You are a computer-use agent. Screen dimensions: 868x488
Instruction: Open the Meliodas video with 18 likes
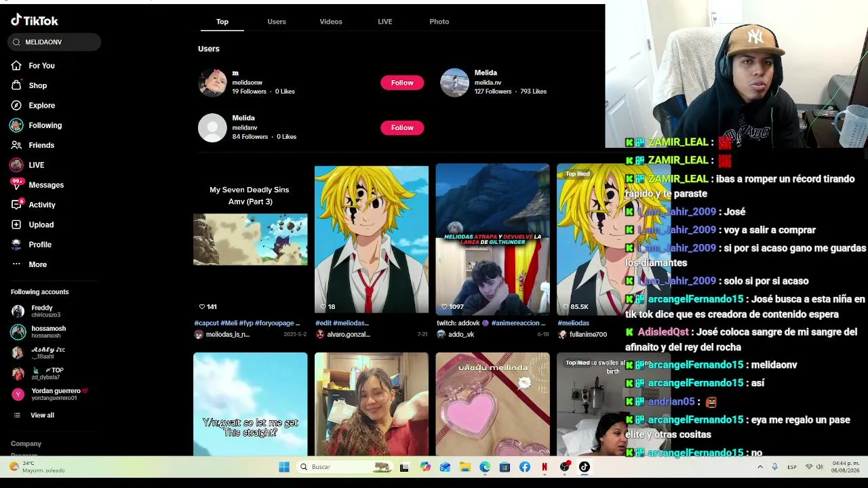pos(372,239)
